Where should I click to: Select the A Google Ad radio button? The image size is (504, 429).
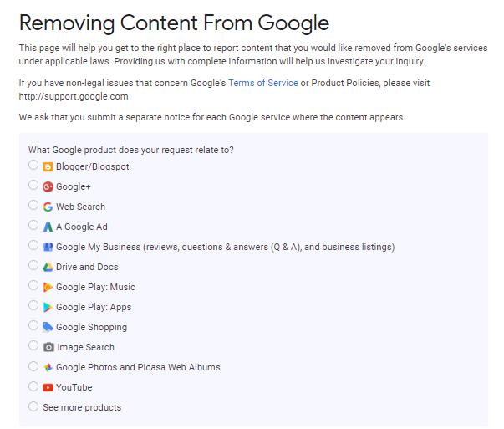pyautogui.click(x=33, y=225)
